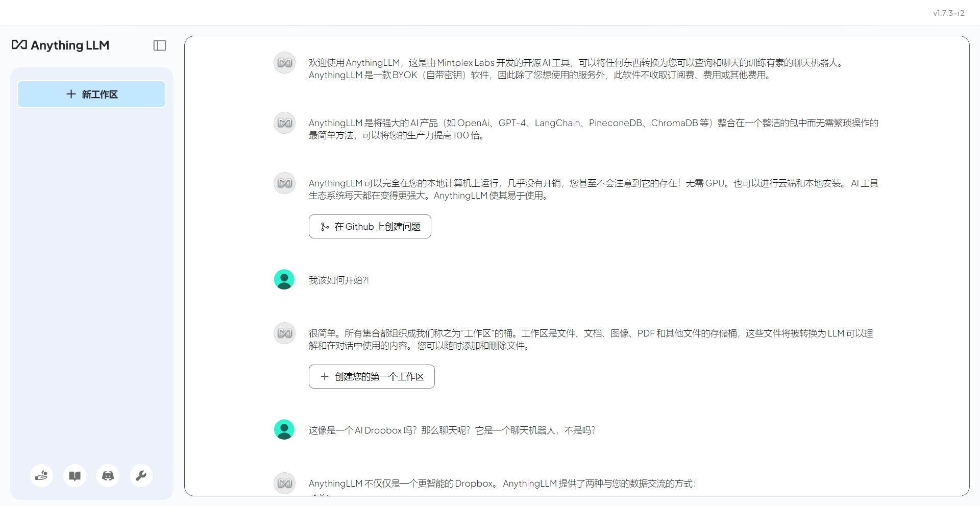This screenshot has width=980, height=506.
Task: Click bot avatar beside 不仅仅是一个更智能的 Dropbox message
Action: point(284,484)
